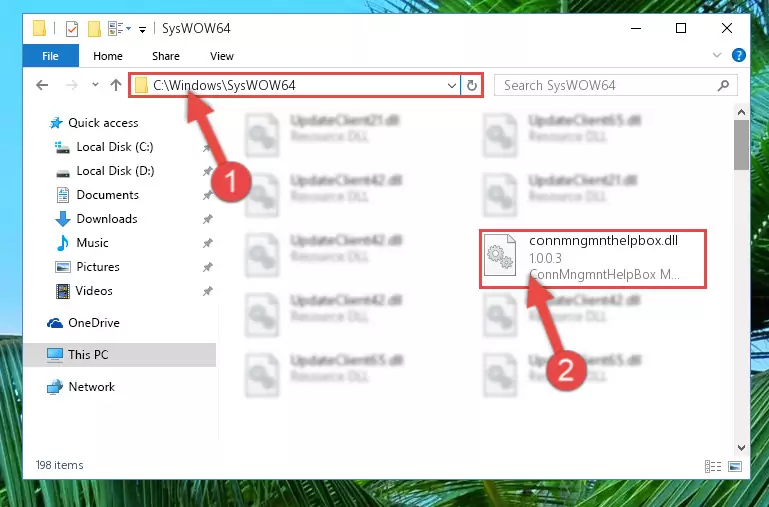Click the Properties icon in quick access toolbar
Viewport: 769px width, 507px height.
[x=72, y=28]
